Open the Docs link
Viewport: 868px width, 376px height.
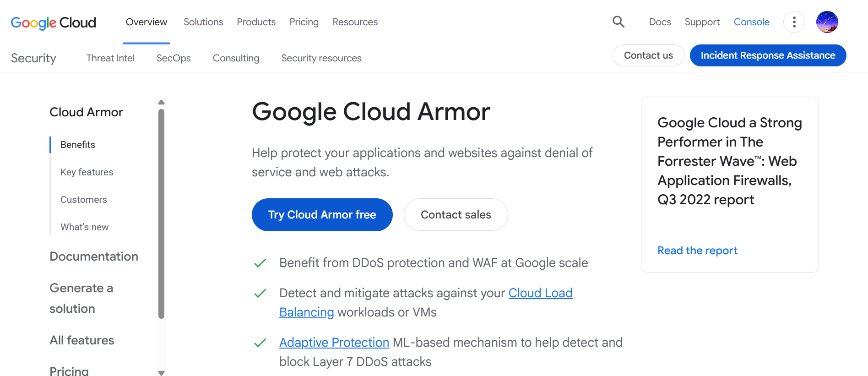point(660,22)
